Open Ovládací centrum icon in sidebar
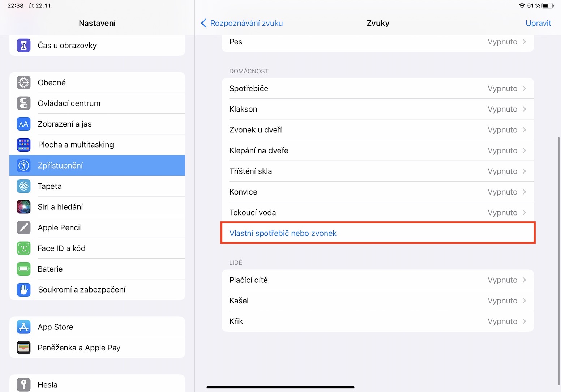Viewport: 561px width, 392px height. pyautogui.click(x=24, y=103)
